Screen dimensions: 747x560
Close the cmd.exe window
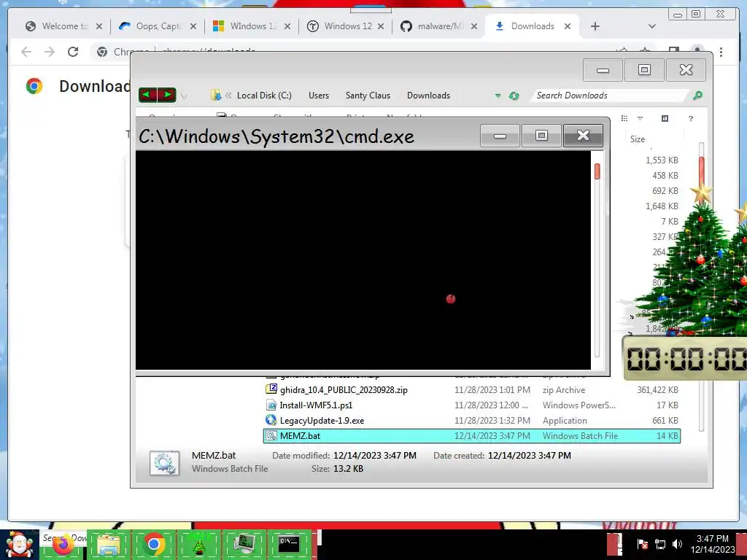point(583,136)
